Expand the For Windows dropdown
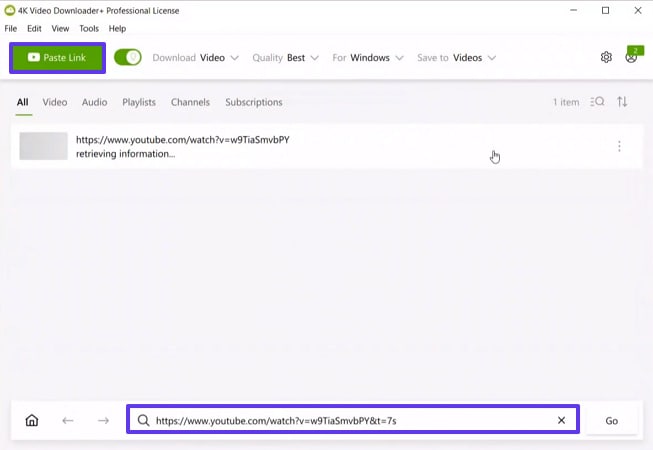The height and width of the screenshot is (450, 653). point(368,58)
